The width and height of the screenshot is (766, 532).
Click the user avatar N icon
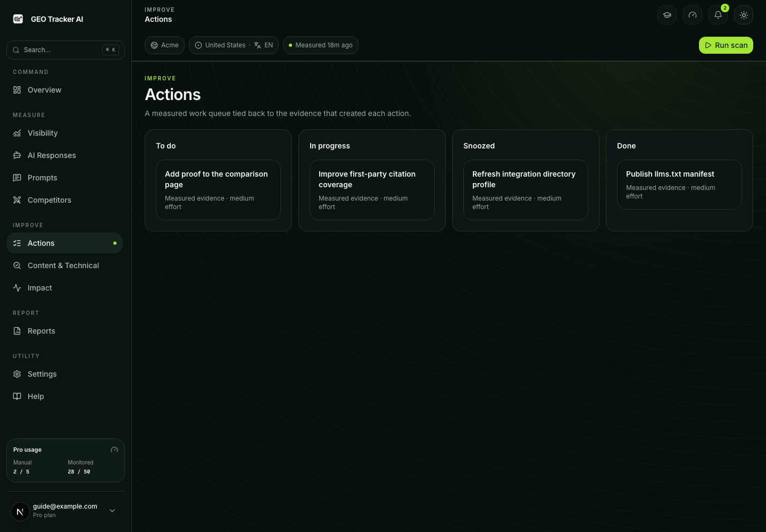click(20, 512)
